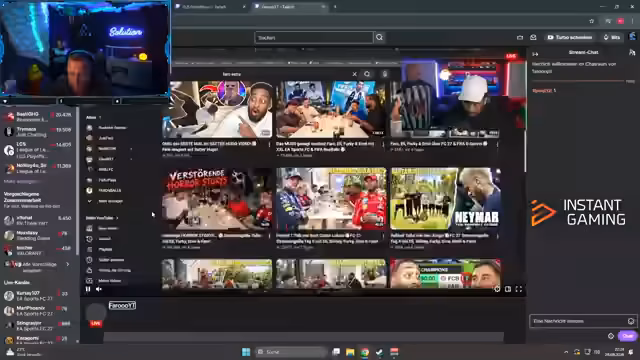
Task: Expand the suggested channels chevron arrow
Action: (68, 264)
